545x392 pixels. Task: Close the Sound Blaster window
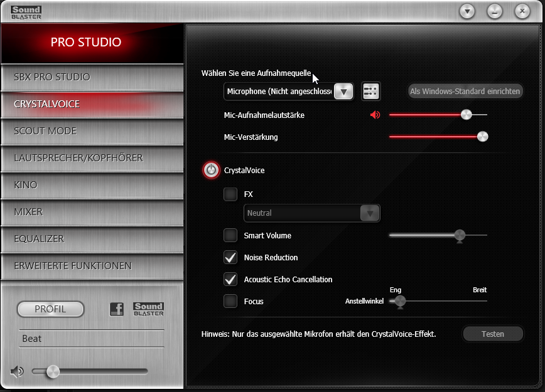pyautogui.click(x=522, y=11)
